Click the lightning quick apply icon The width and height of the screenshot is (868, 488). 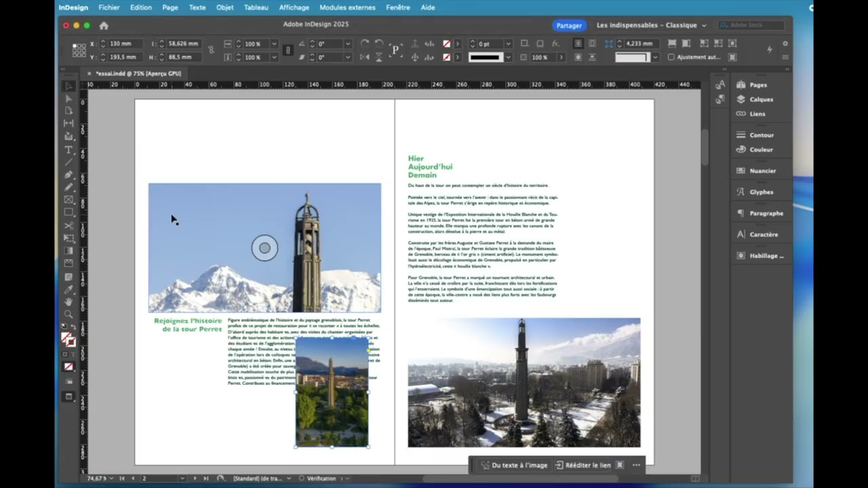coord(770,49)
